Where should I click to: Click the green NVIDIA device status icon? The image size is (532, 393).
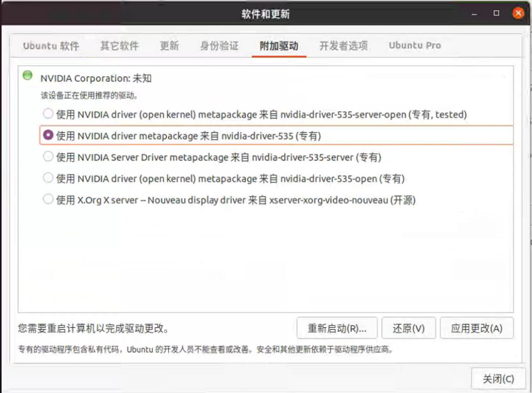point(27,75)
